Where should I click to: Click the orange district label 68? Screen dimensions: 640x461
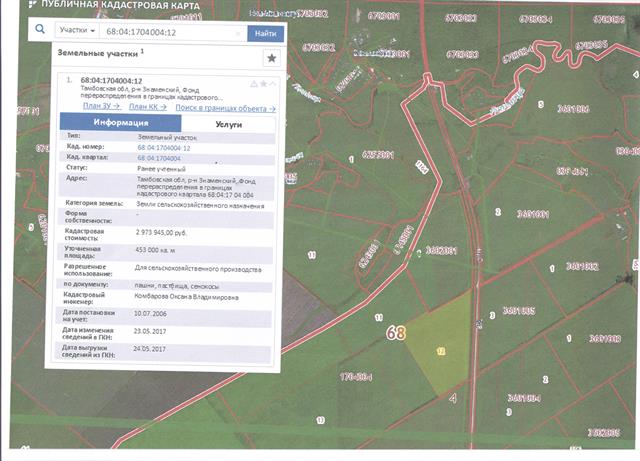[x=397, y=333]
